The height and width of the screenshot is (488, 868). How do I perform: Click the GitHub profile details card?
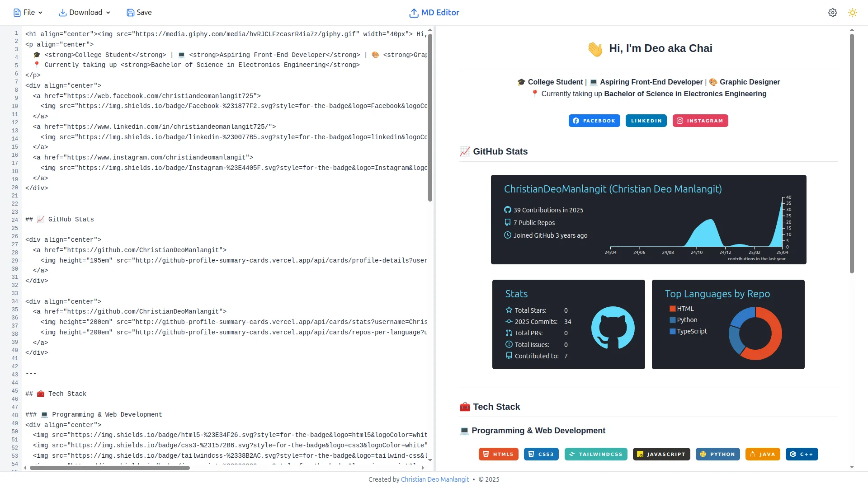(x=649, y=220)
